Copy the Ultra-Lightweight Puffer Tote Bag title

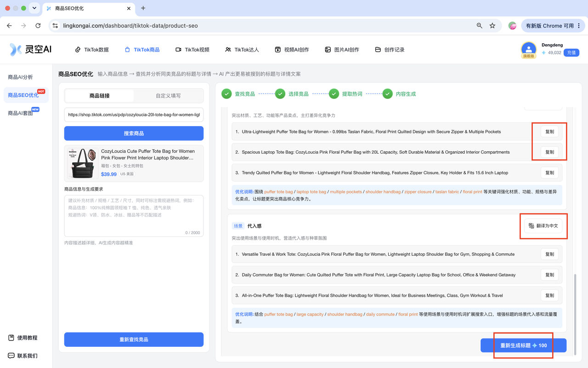click(x=549, y=132)
